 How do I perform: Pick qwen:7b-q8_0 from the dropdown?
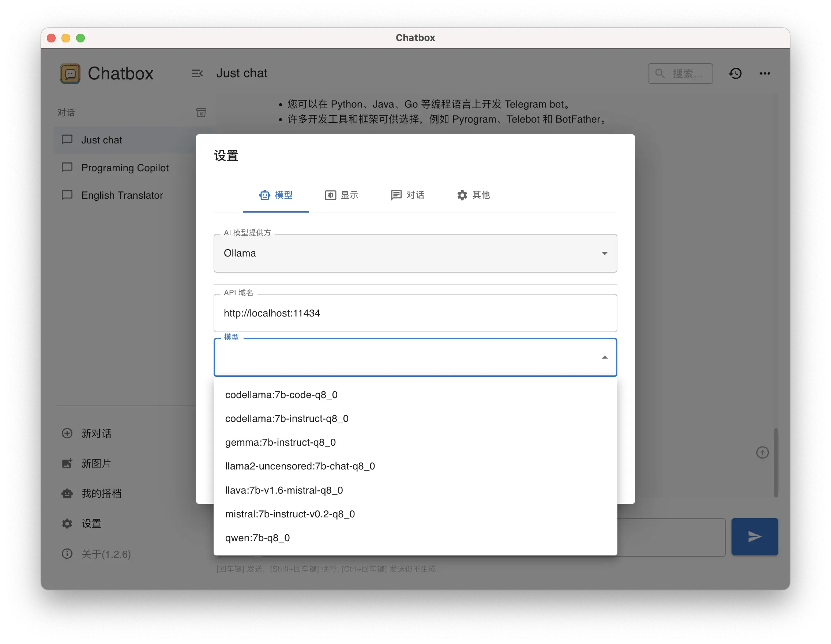[257, 538]
